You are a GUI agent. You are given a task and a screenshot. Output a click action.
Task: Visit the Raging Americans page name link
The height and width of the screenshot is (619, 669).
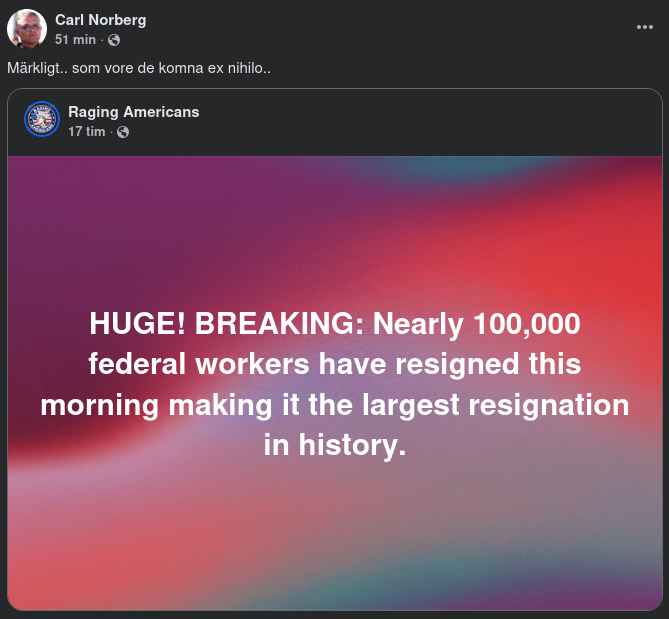pos(133,112)
